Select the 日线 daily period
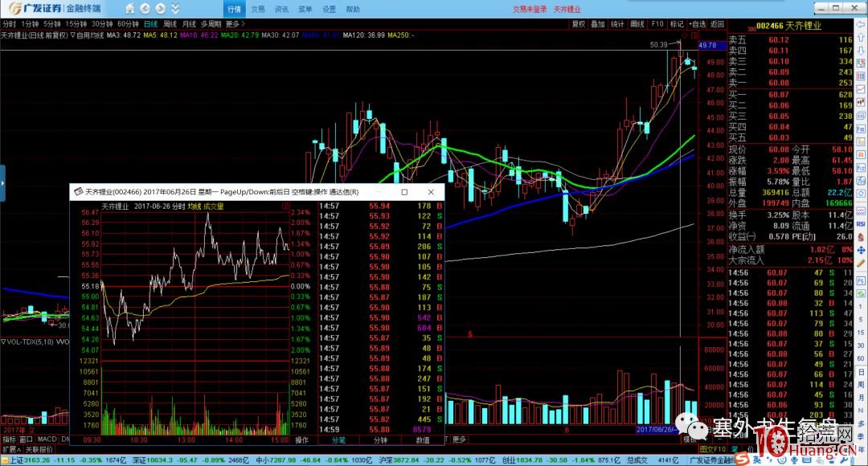This screenshot has height=466, width=868. 150,24
